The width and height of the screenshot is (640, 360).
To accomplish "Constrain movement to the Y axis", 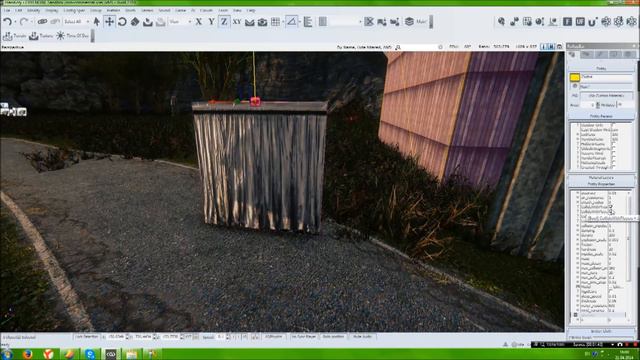I will tap(211, 22).
